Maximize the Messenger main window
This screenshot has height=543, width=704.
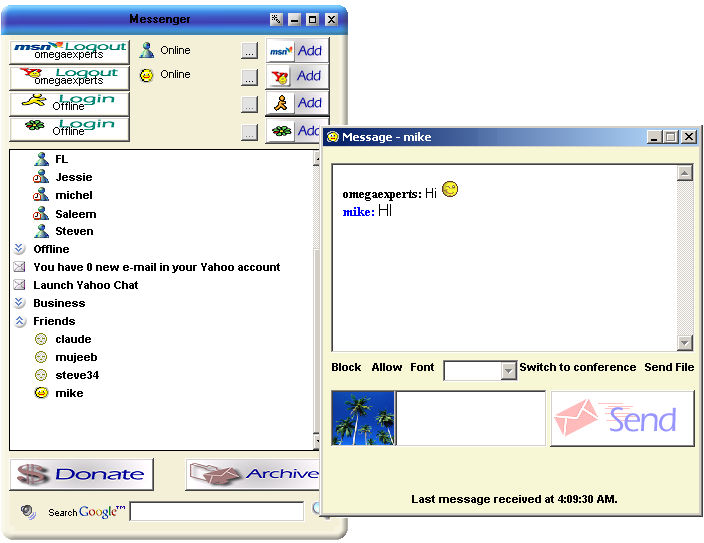[312, 19]
